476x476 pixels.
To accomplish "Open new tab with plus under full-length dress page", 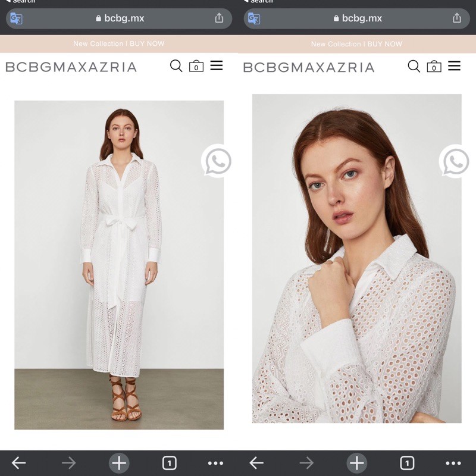I will click(119, 463).
